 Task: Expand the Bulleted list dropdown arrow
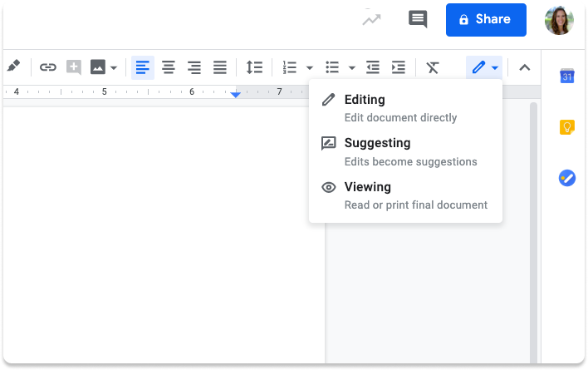(x=352, y=68)
